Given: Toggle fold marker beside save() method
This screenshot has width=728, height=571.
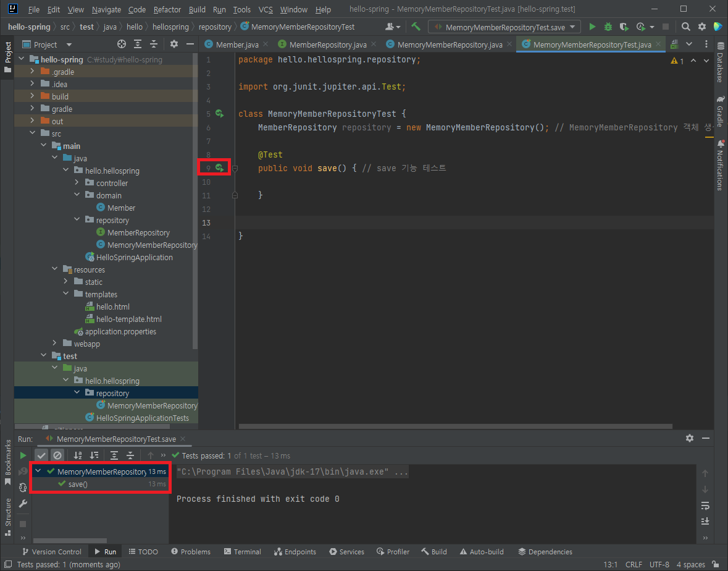Looking at the screenshot, I should click(x=235, y=169).
